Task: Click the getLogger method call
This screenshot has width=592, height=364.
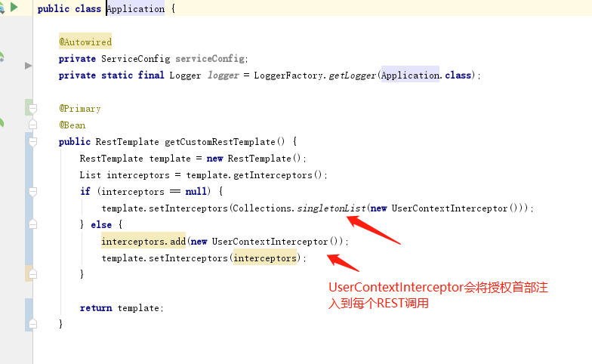Action: point(352,76)
